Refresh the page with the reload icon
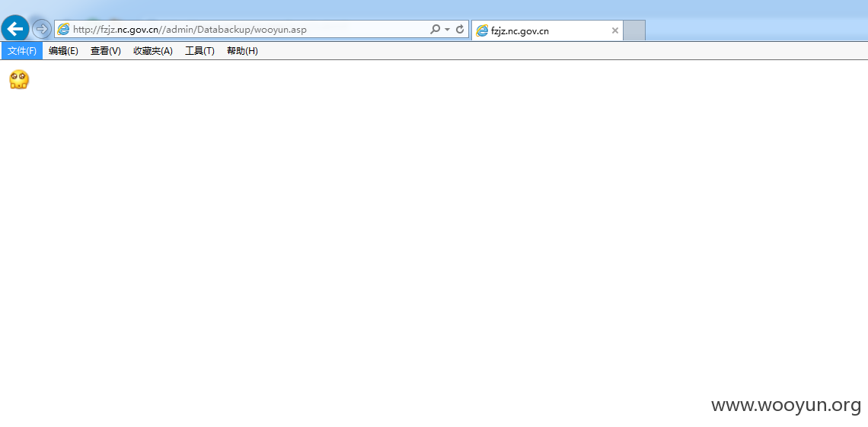This screenshot has width=868, height=427. 460,30
